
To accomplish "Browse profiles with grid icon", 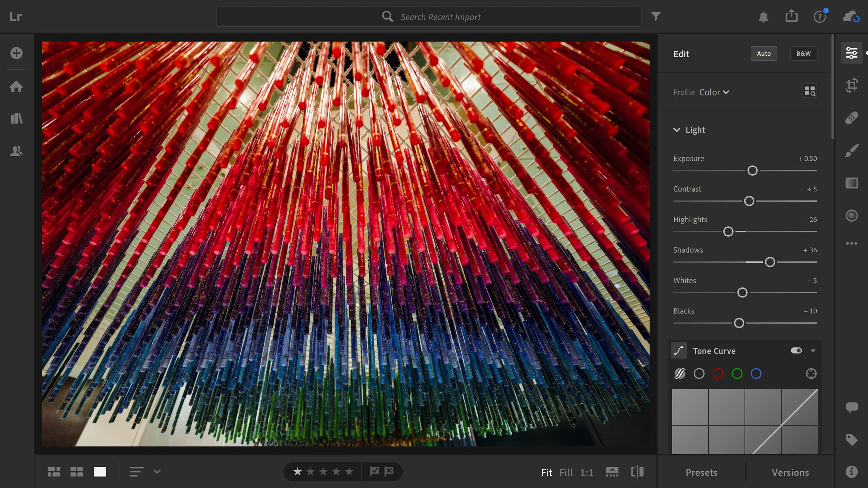I will (810, 91).
